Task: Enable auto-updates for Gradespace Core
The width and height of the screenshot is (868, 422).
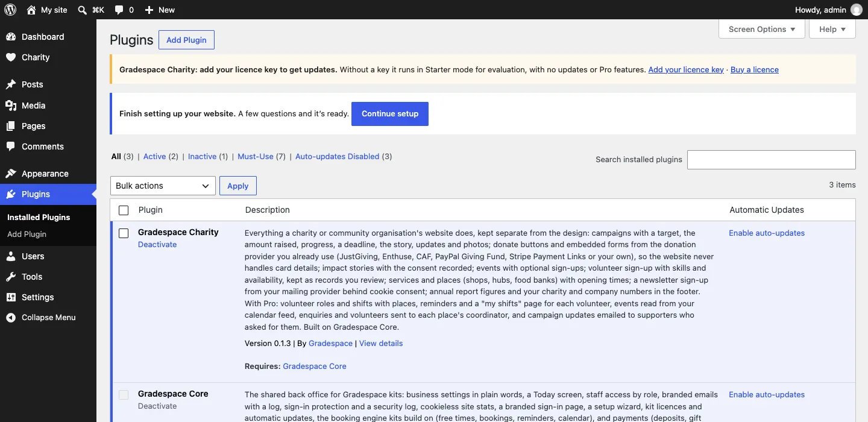Action: coord(767,394)
